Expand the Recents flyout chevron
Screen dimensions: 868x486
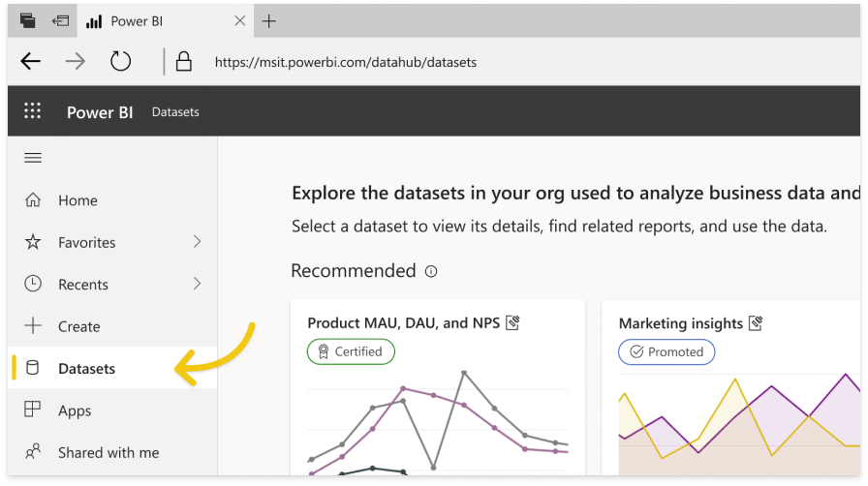tap(197, 284)
